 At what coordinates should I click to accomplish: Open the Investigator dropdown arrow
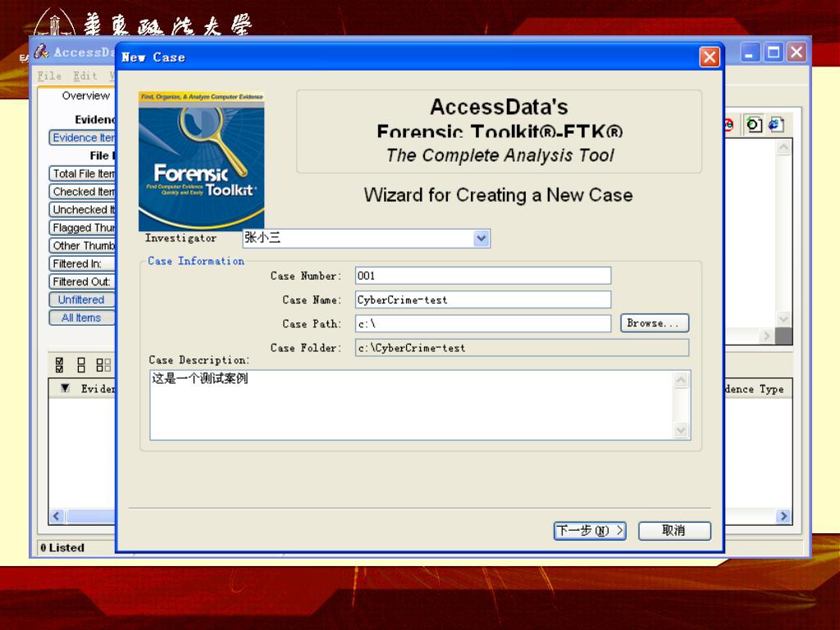click(x=482, y=239)
